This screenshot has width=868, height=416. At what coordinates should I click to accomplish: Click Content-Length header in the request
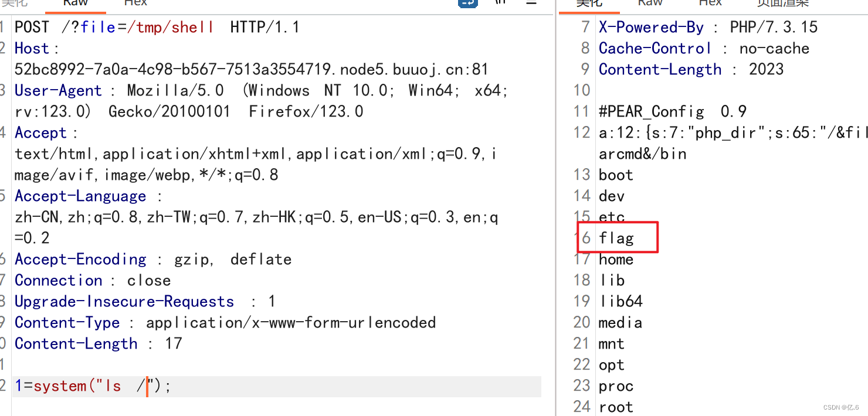[76, 343]
